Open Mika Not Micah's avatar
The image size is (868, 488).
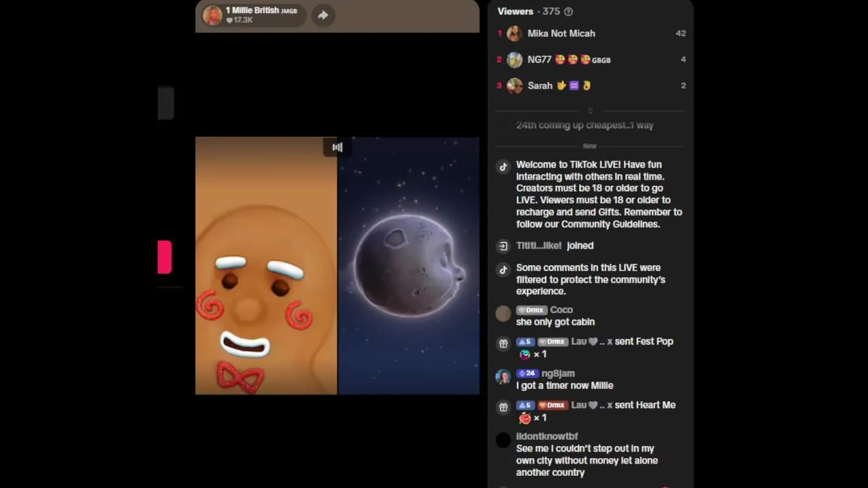[515, 33]
